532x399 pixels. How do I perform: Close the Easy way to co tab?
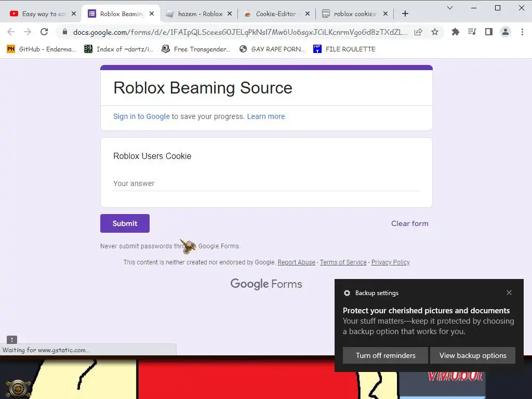(74, 14)
